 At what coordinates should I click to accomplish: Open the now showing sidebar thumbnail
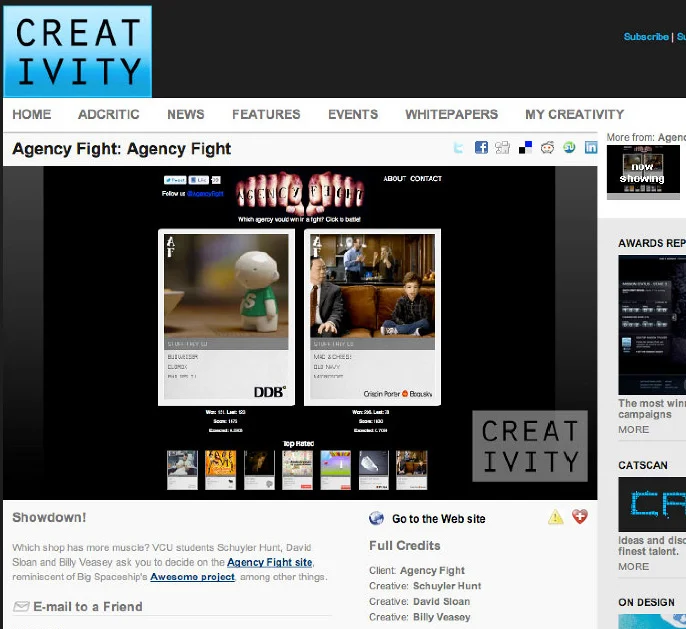(x=643, y=170)
